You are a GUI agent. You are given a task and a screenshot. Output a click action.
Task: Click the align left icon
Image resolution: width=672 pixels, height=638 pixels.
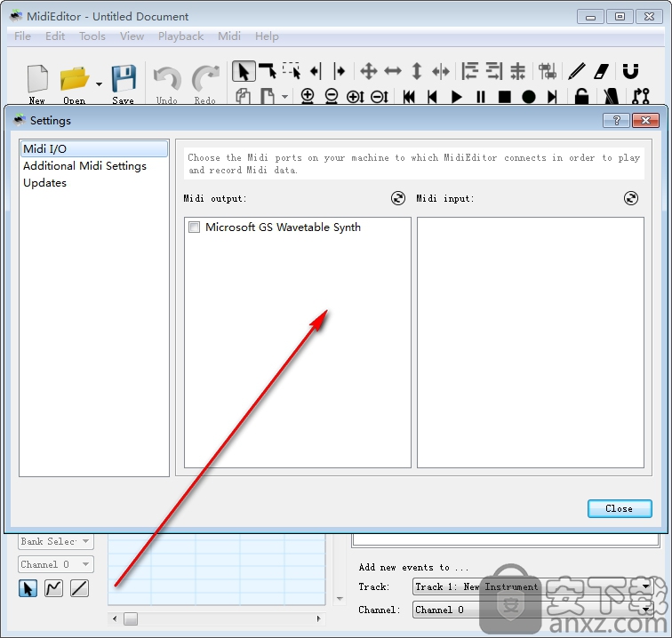point(469,71)
